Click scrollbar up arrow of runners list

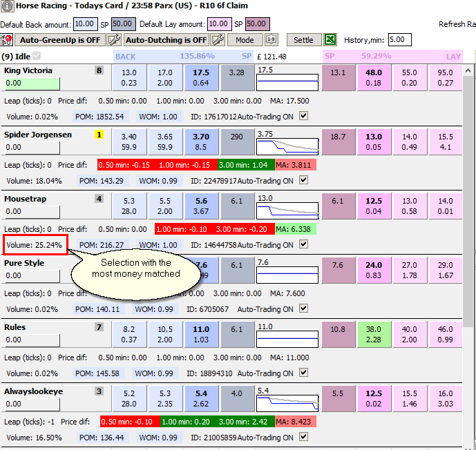click(x=468, y=70)
